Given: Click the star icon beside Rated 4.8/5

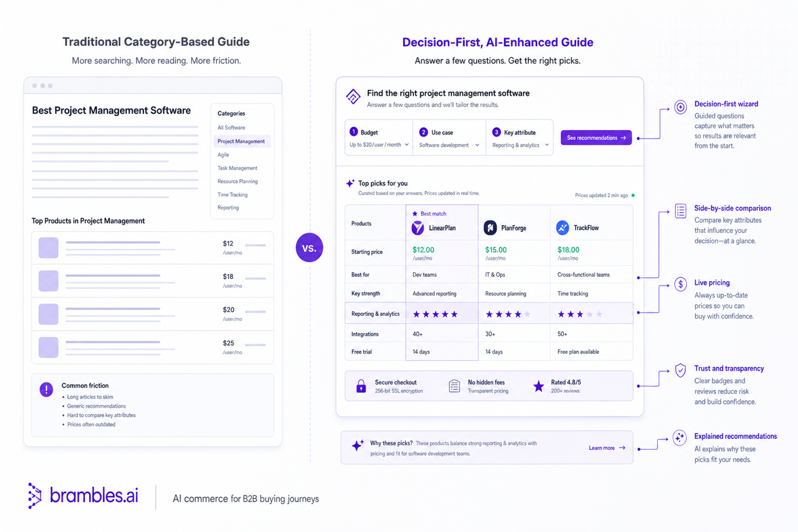Looking at the screenshot, I should coord(539,386).
